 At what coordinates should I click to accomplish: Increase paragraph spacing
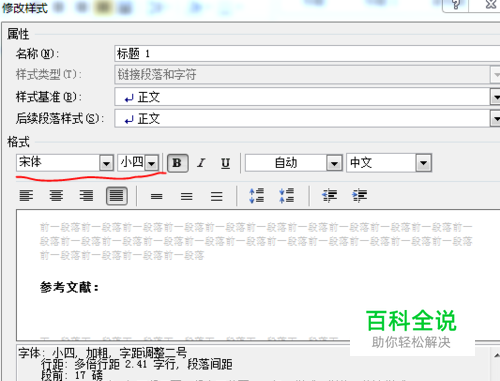257,196
